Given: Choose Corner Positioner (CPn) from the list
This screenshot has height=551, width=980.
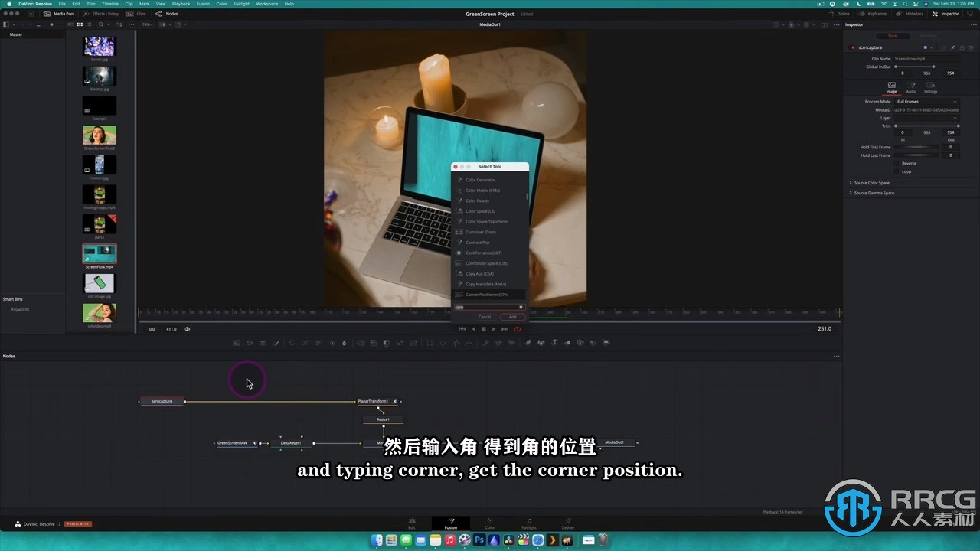Looking at the screenshot, I should click(488, 295).
